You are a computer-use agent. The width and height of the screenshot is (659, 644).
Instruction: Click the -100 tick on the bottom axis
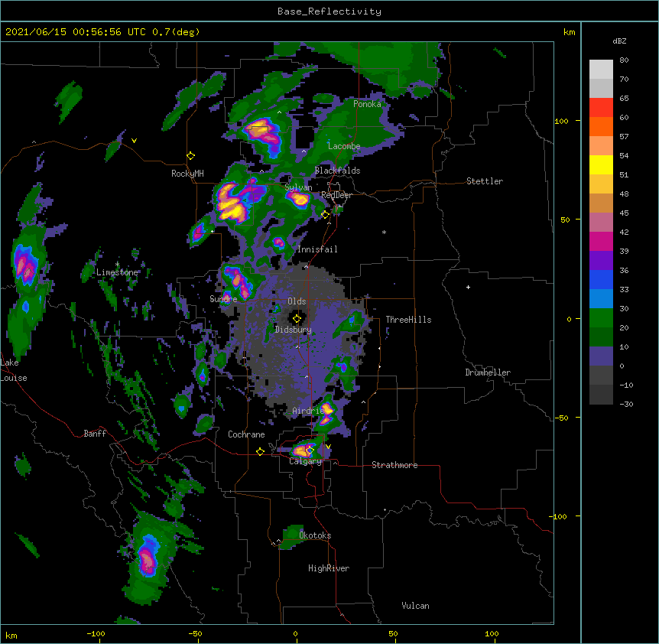coord(96,633)
